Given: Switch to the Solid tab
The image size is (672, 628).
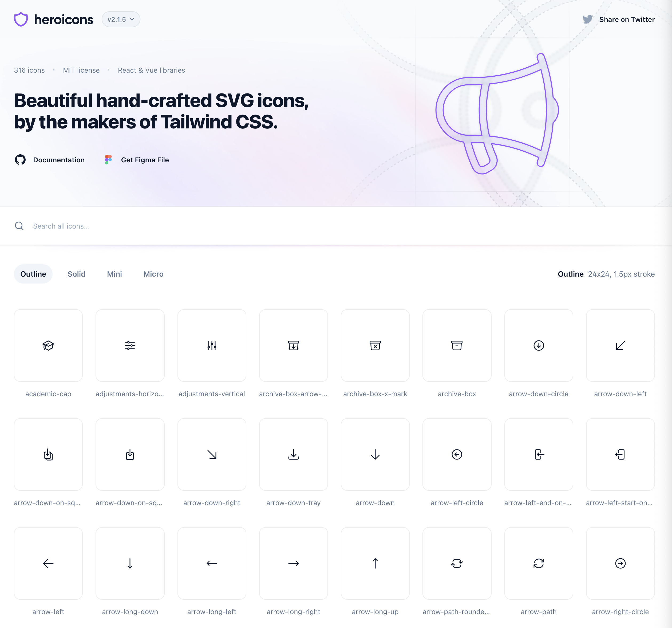Looking at the screenshot, I should (76, 274).
